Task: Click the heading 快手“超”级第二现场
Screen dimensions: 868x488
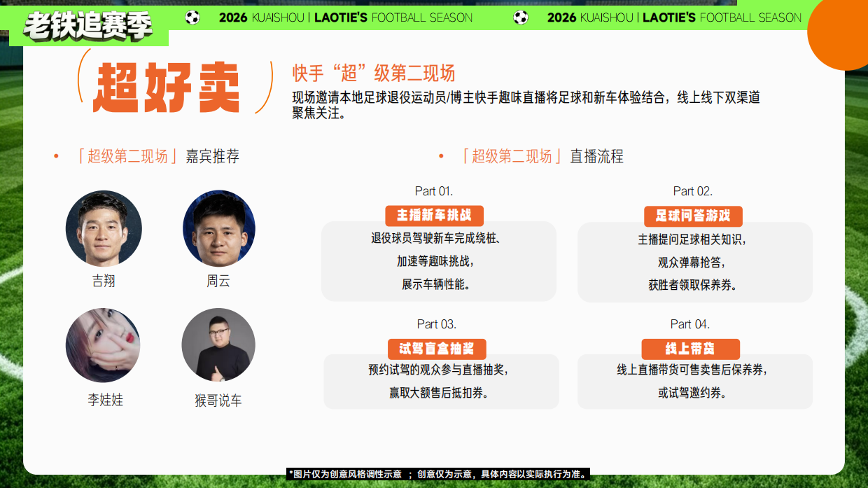Action: 374,74
